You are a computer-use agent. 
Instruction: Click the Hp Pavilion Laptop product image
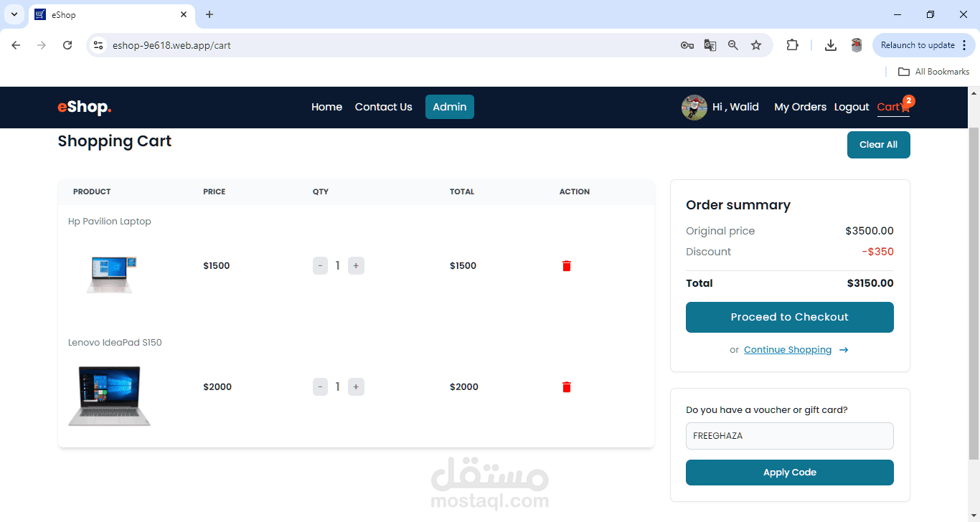tap(111, 275)
